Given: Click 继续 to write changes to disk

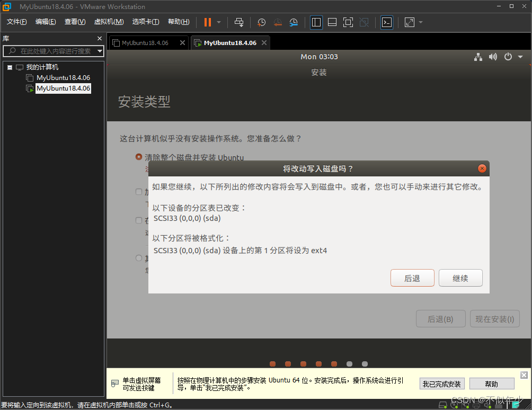Looking at the screenshot, I should click(x=460, y=278).
